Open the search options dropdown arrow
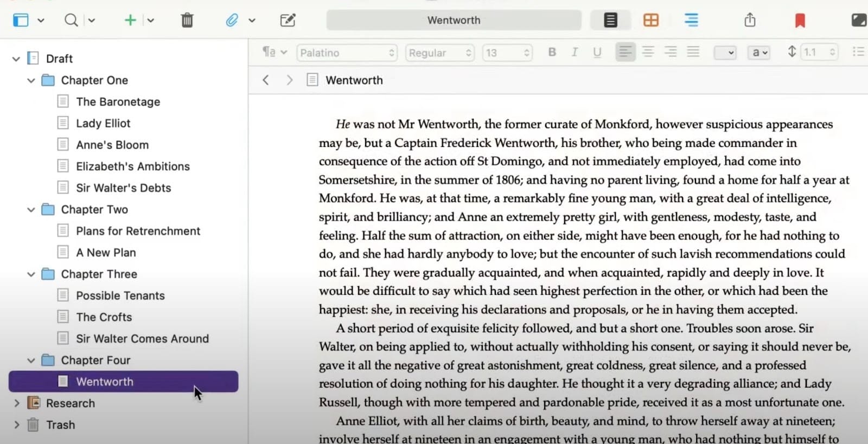 92,21
